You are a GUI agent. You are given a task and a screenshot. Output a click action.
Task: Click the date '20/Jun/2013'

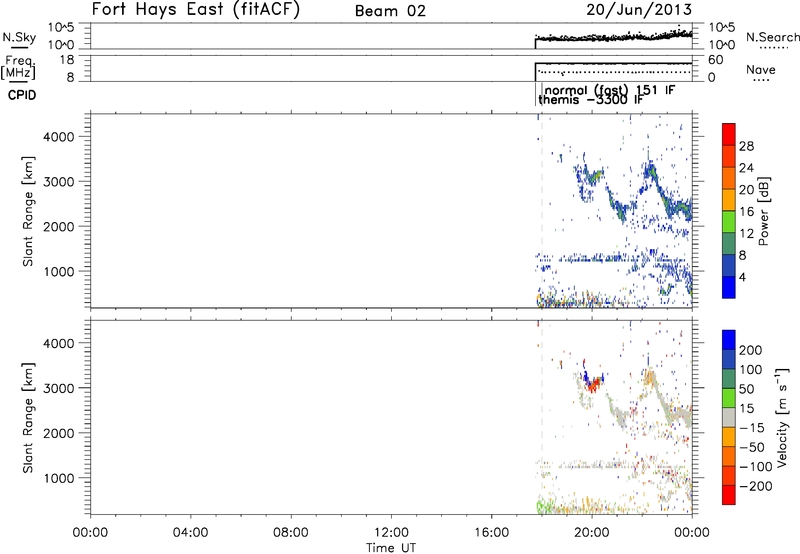pos(639,10)
